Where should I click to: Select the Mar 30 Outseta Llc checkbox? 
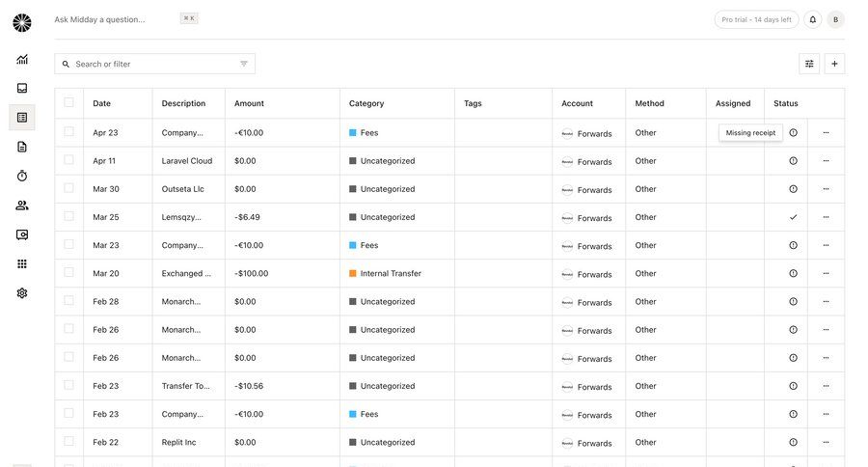[68, 188]
